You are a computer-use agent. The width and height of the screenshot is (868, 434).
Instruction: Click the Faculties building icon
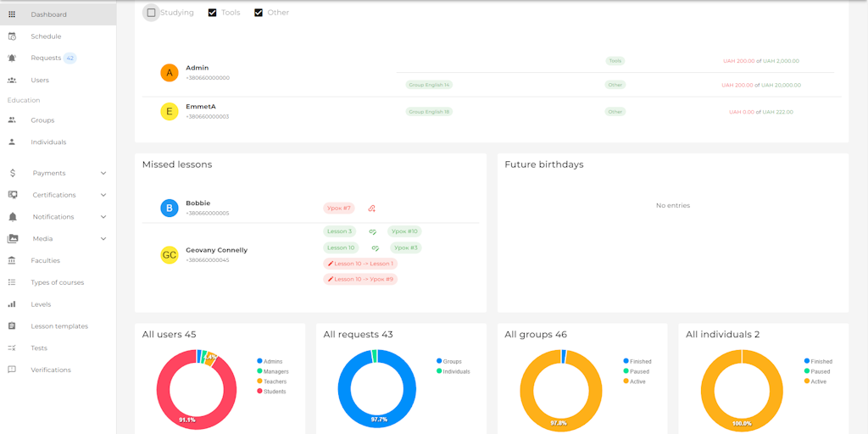[x=12, y=260]
